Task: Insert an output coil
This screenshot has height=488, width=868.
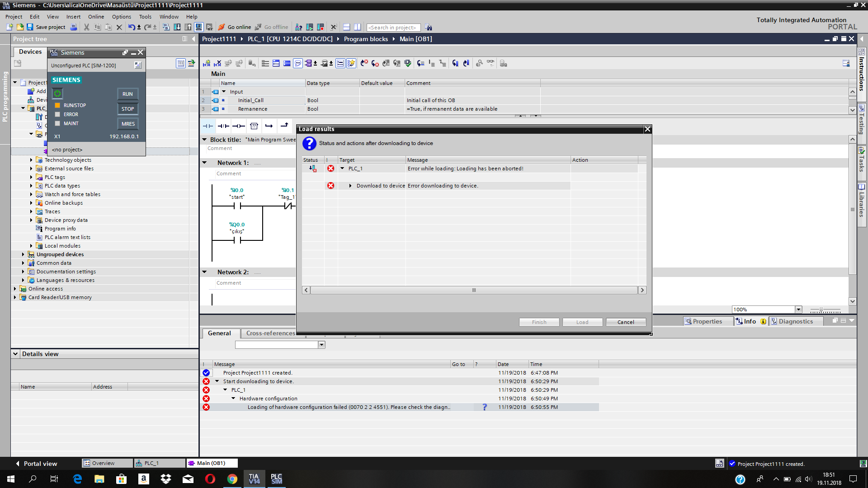Action: (239, 126)
